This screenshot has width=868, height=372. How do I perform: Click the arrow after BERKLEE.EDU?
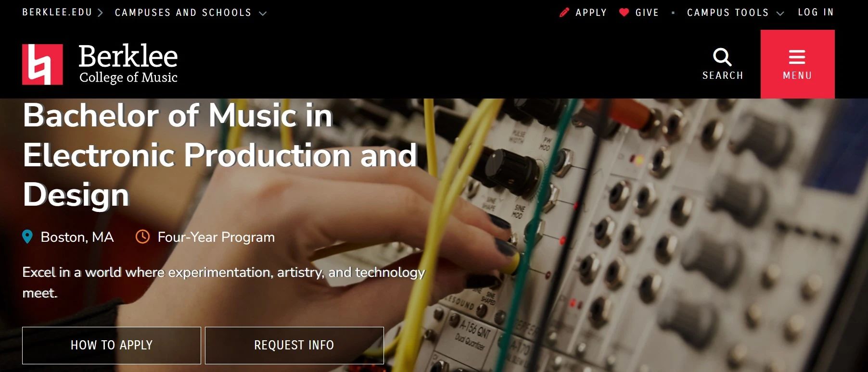tap(100, 13)
